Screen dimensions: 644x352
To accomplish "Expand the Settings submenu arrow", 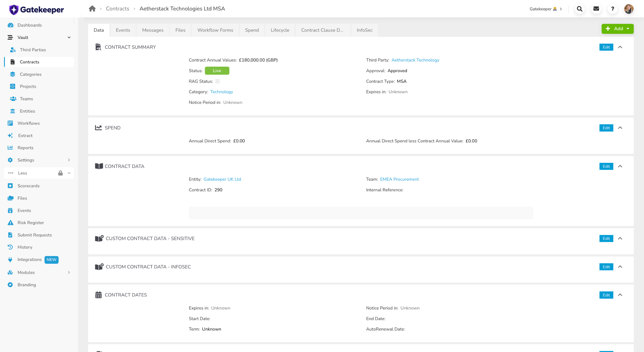I will coord(69,160).
